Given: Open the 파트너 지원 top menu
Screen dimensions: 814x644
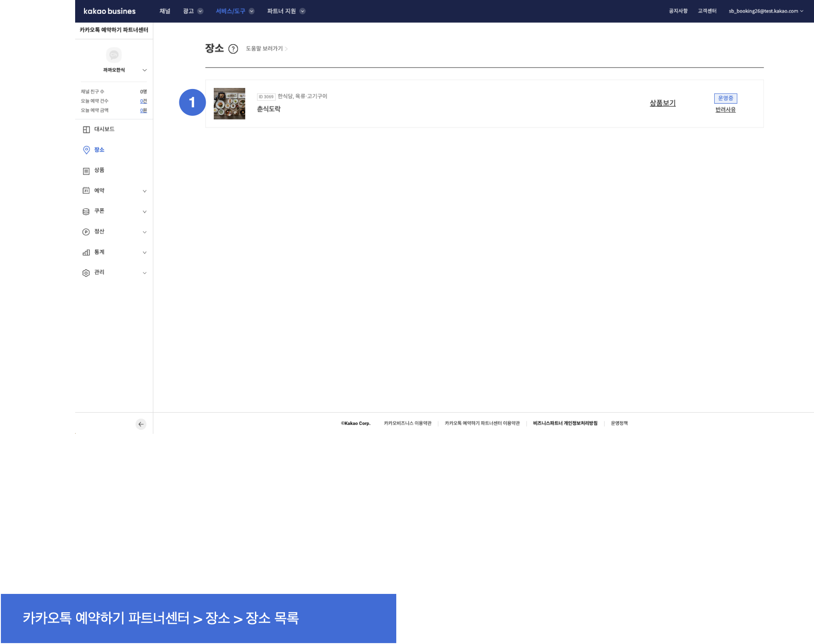Looking at the screenshot, I should tap(286, 11).
